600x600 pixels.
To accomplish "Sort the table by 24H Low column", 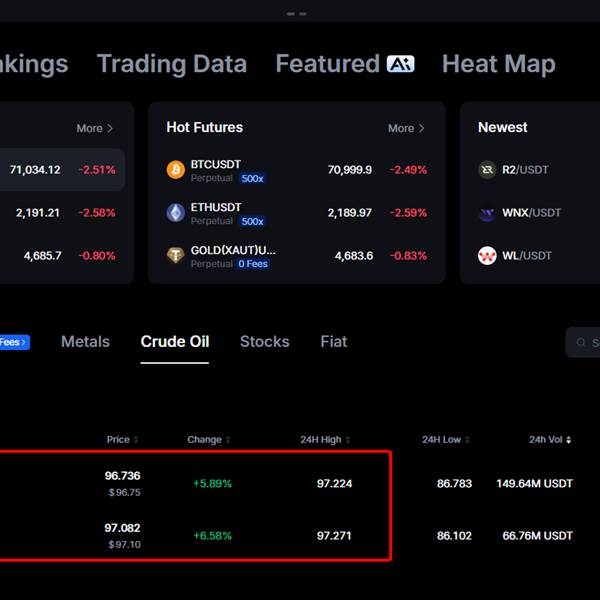I will 445,440.
